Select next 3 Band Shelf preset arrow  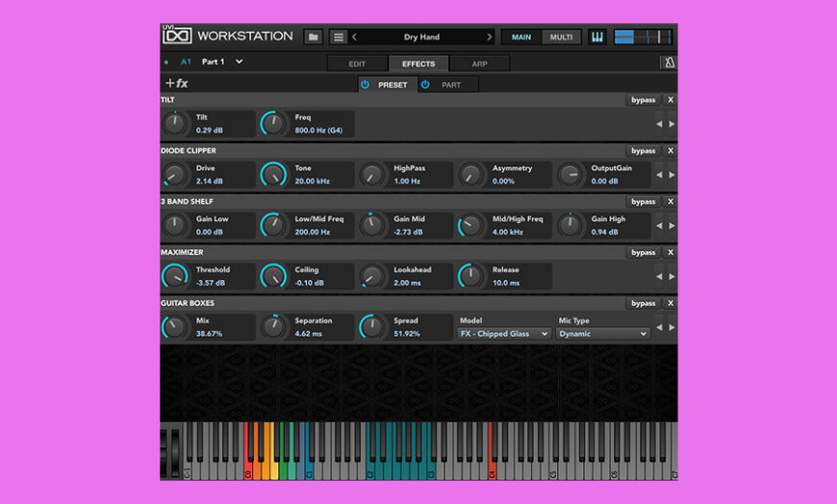point(672,226)
